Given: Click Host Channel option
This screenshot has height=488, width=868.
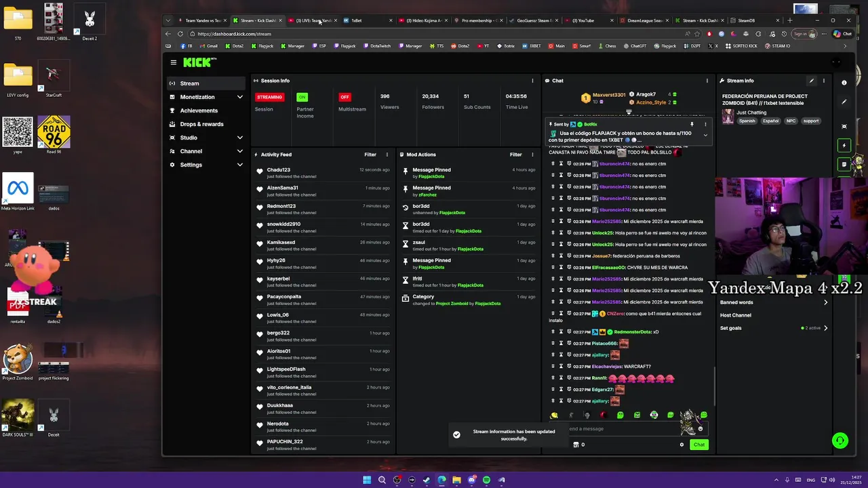Looking at the screenshot, I should click(x=736, y=315).
